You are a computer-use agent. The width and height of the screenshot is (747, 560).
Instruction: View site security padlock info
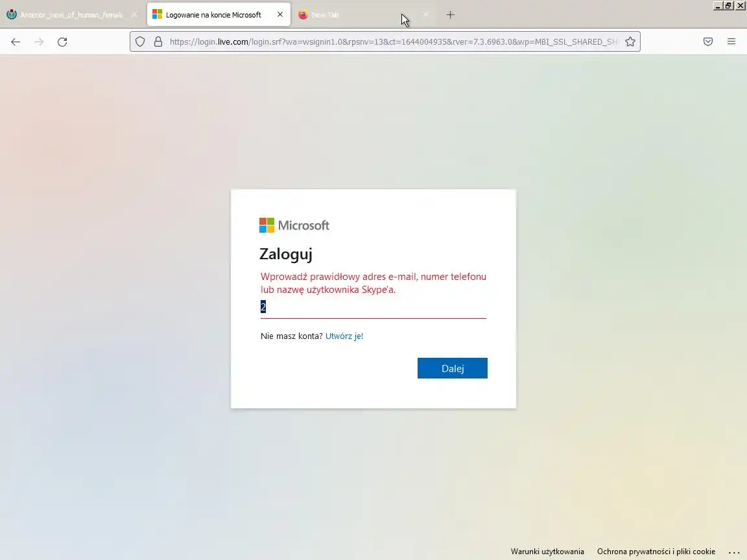click(158, 42)
